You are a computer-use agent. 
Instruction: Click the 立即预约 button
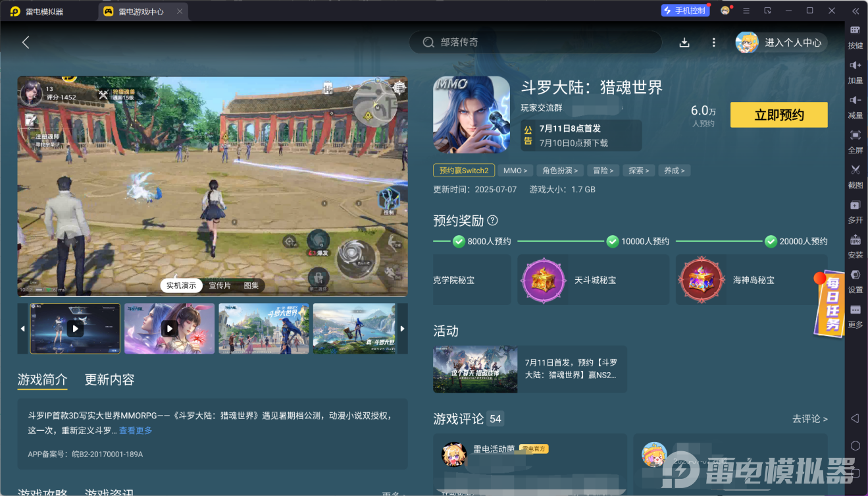(779, 115)
